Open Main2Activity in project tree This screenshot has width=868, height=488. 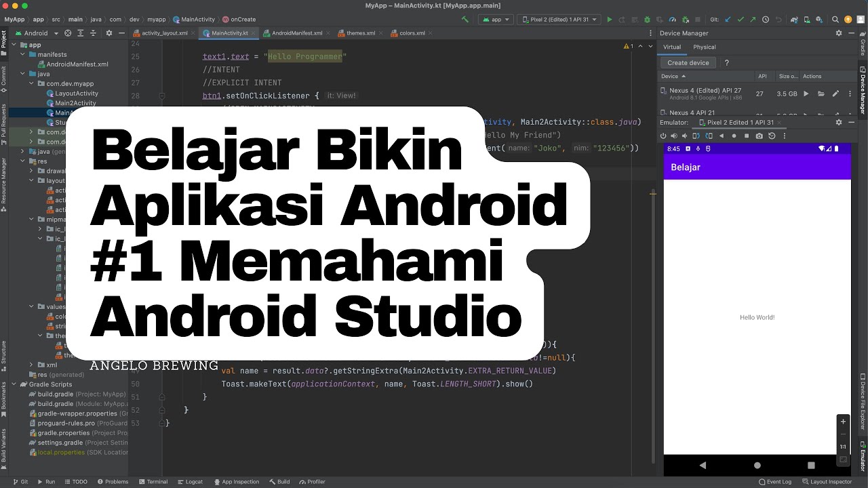coord(71,103)
